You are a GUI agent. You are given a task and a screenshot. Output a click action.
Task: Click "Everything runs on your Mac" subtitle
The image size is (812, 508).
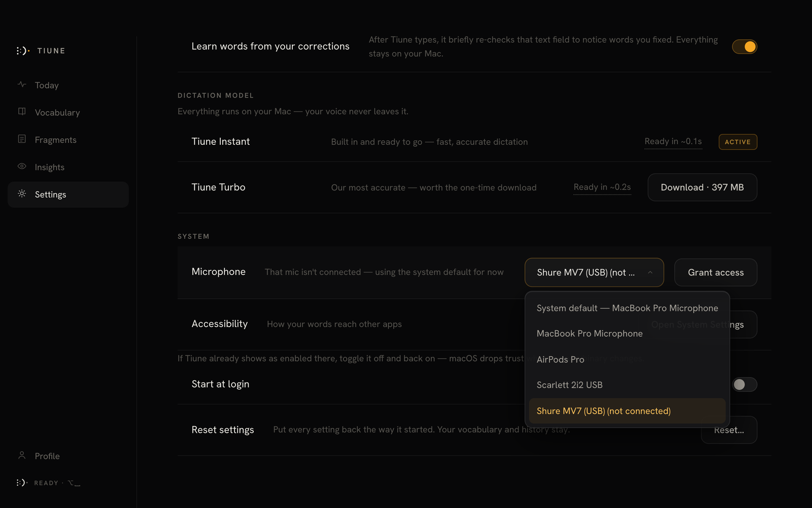(x=293, y=112)
